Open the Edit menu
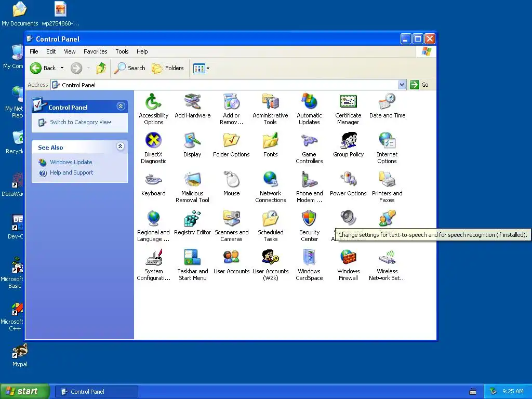The height and width of the screenshot is (399, 532). point(51,51)
